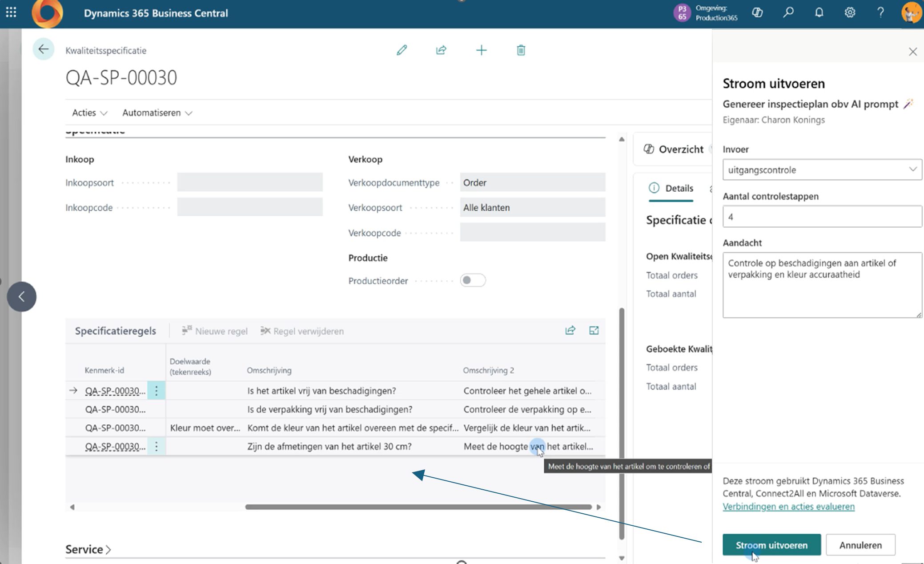The image size is (924, 564).
Task: Open the first QA-SP-00030 kenmerk link
Action: (115, 391)
